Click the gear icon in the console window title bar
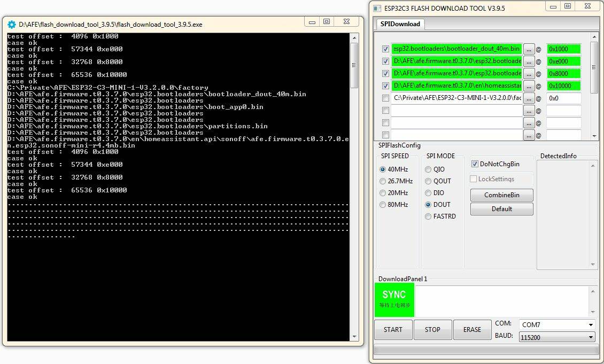Image resolution: width=604 pixels, height=364 pixels. pos(12,24)
